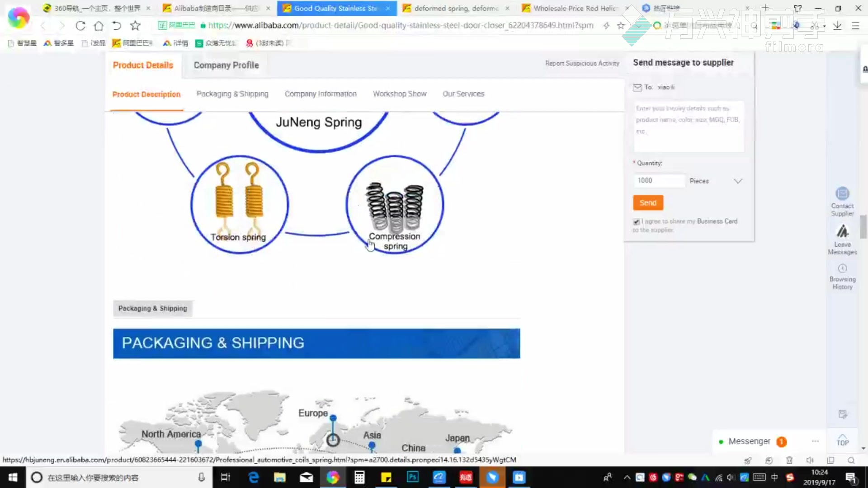Toggle agree to share Business Card checkbox
Viewport: 868px width, 488px height.
point(636,221)
